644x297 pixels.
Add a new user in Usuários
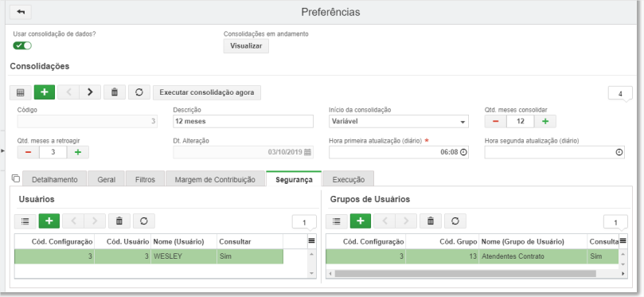click(x=49, y=221)
